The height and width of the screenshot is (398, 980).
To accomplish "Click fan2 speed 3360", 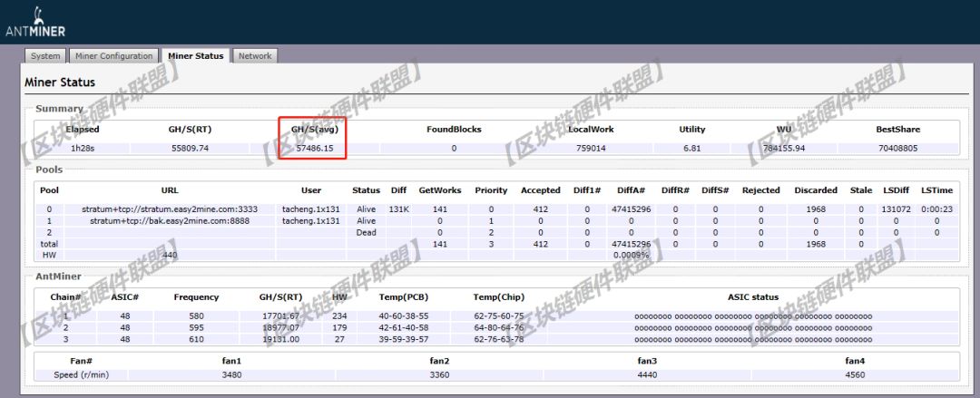I will tap(439, 375).
